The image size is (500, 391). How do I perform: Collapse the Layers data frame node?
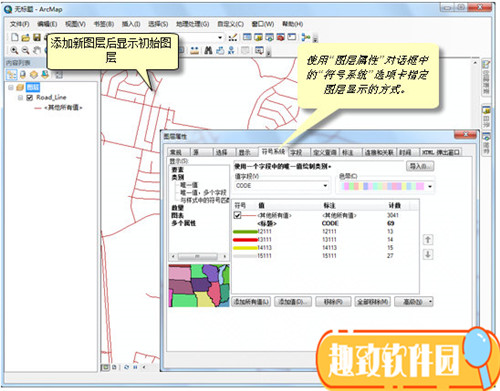[x=11, y=87]
